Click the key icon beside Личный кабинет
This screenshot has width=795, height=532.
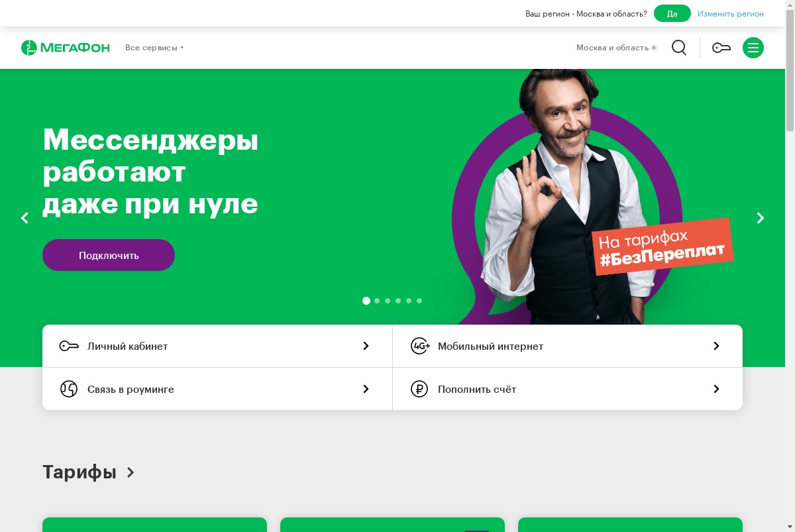pos(69,346)
